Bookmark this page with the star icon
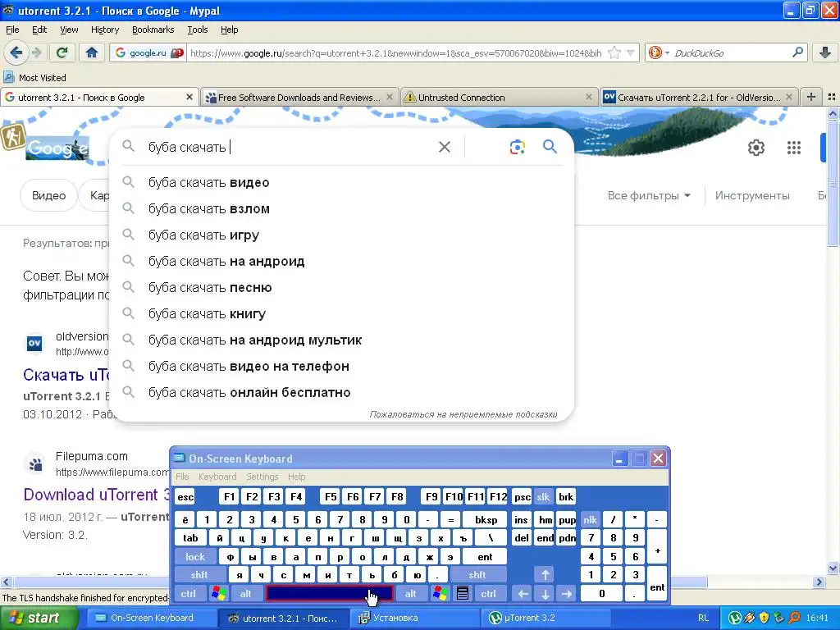The width and height of the screenshot is (840, 630). pyautogui.click(x=614, y=52)
